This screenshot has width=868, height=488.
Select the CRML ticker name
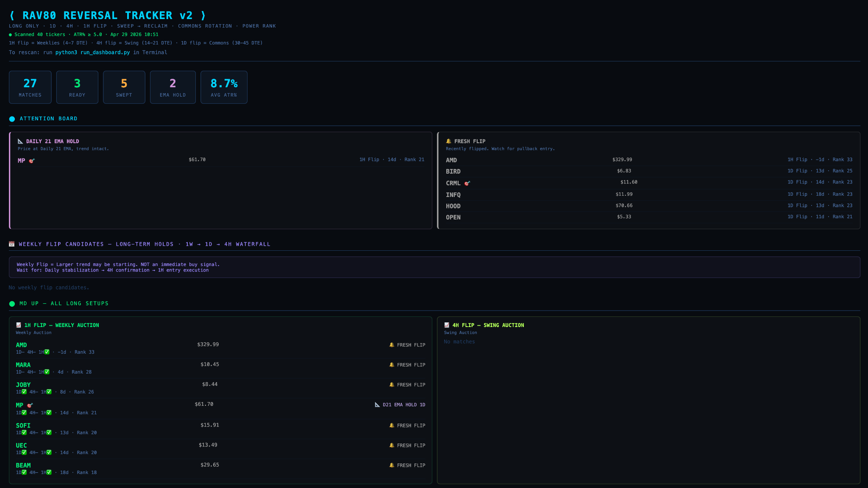pyautogui.click(x=453, y=183)
